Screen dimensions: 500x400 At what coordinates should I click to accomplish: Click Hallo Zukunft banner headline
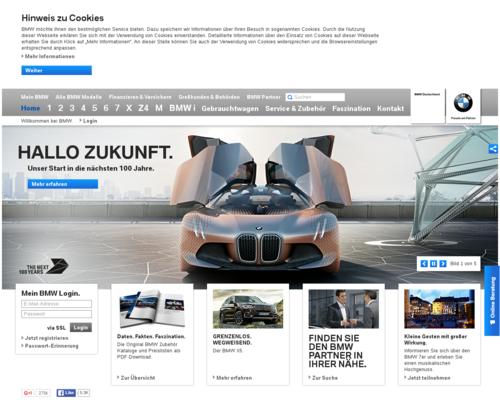click(x=95, y=152)
